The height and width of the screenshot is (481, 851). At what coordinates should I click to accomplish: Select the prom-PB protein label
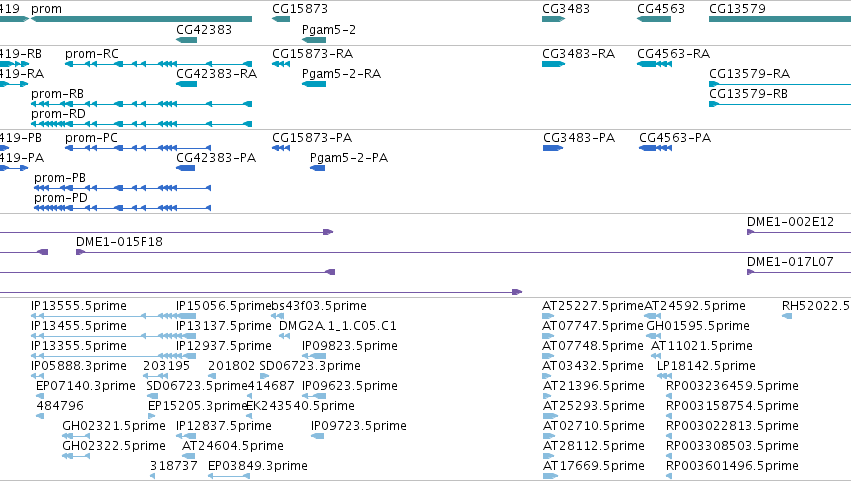click(x=60, y=178)
